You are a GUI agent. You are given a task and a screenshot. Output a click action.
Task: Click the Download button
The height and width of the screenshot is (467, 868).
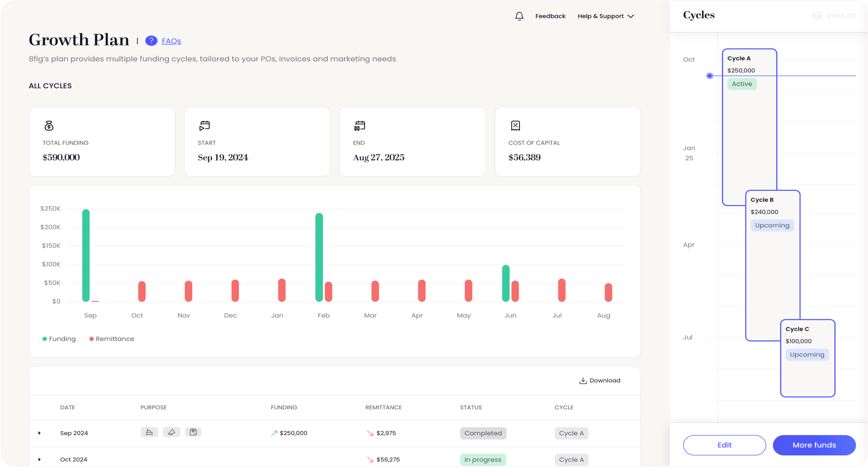(600, 381)
